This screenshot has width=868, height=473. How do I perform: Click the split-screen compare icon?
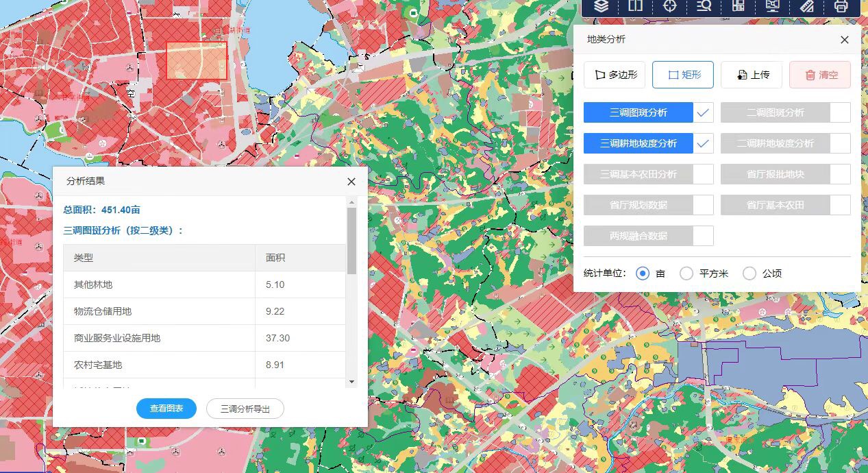click(636, 6)
